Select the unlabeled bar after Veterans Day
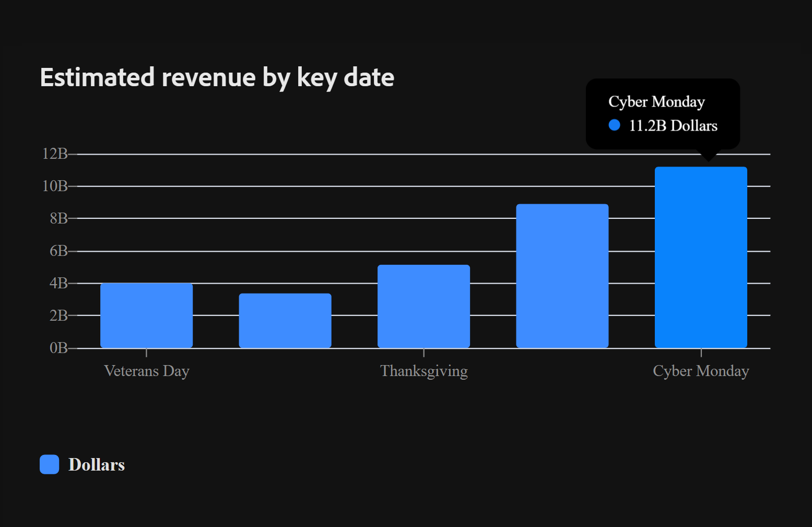 click(x=285, y=321)
